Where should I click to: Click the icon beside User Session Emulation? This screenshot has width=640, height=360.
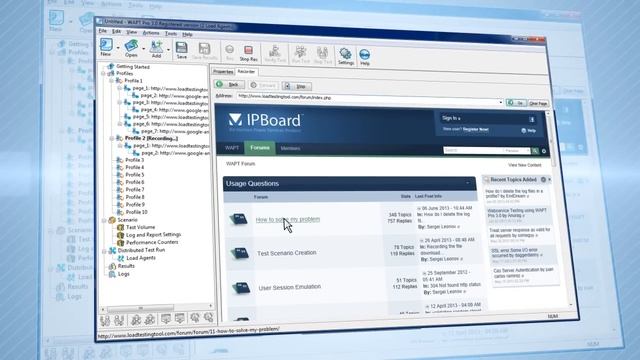[241, 288]
